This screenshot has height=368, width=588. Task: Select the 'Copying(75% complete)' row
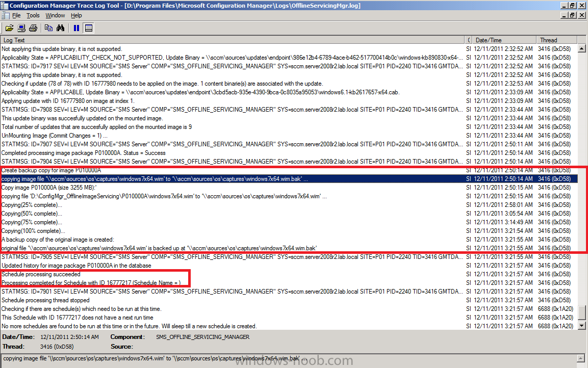pos(289,222)
